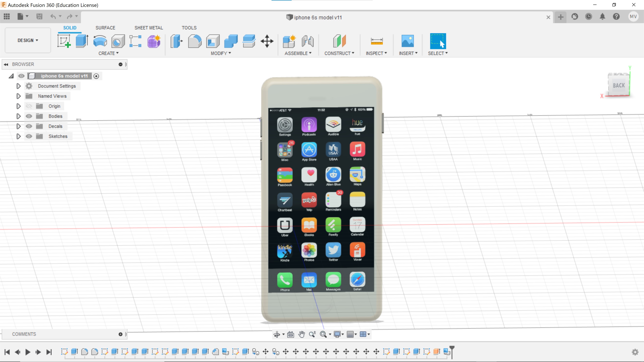Select the Pan hand tool
The width and height of the screenshot is (644, 362).
pos(302,334)
